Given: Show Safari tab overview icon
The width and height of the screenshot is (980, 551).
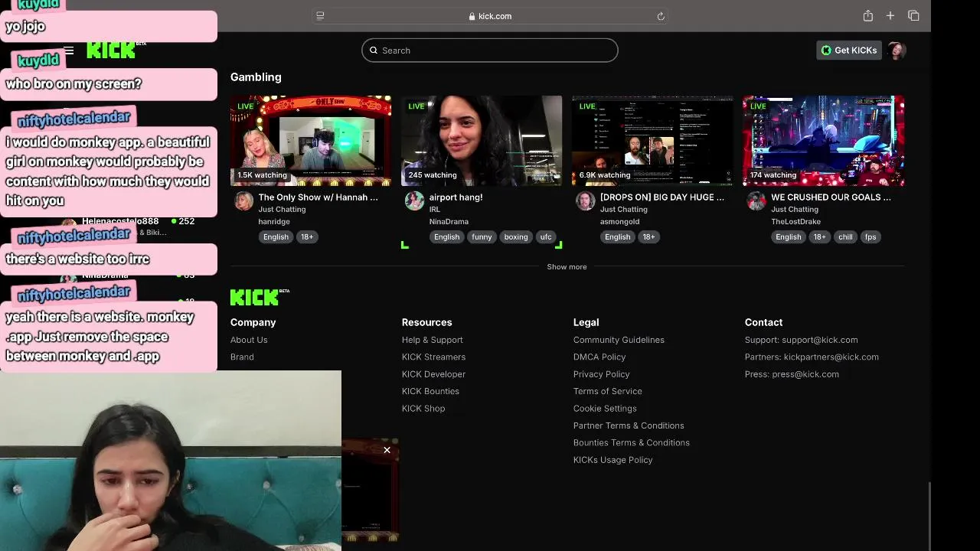Looking at the screenshot, I should [x=913, y=16].
